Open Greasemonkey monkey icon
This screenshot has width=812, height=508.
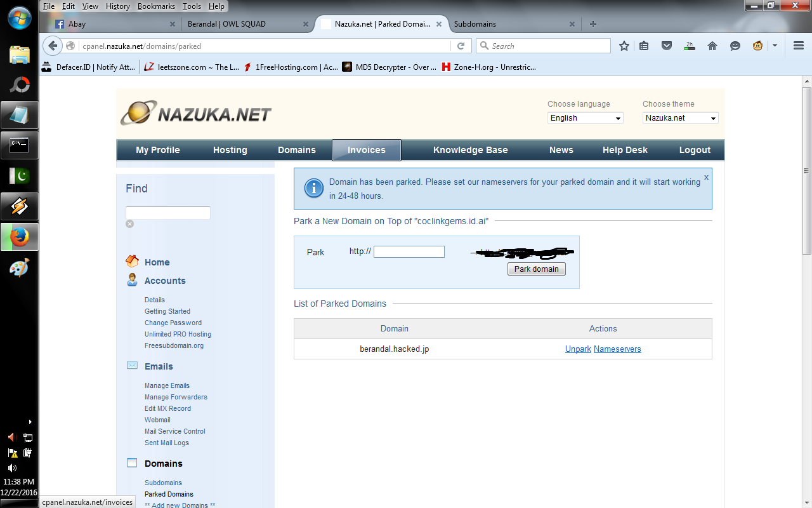coord(757,46)
